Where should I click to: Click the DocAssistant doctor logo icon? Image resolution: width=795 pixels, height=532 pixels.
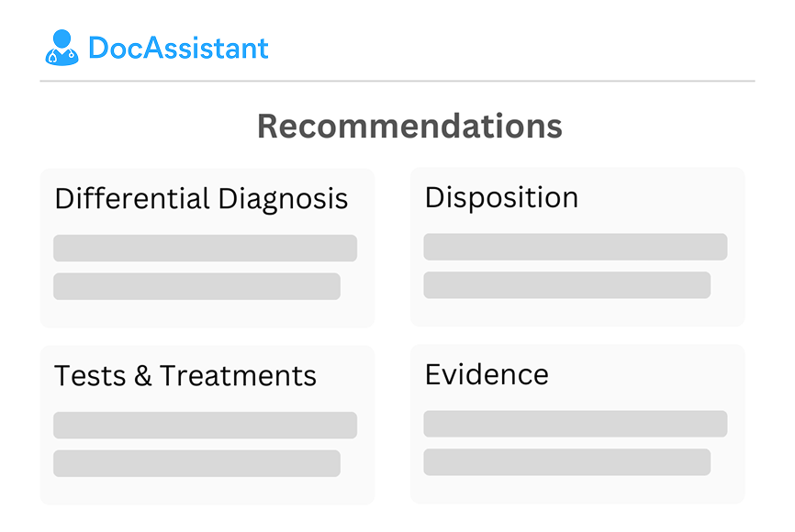pos(62,48)
